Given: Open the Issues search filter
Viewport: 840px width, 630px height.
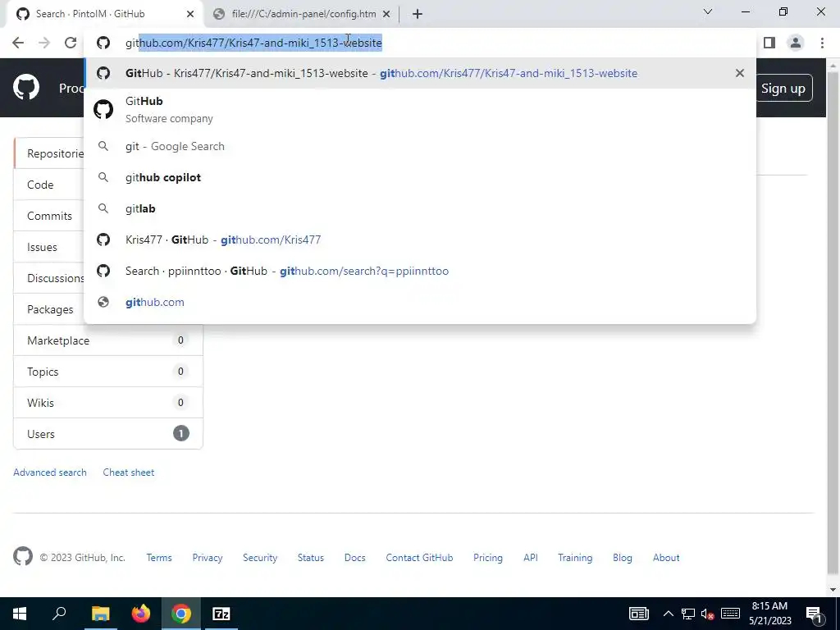Looking at the screenshot, I should [48, 247].
